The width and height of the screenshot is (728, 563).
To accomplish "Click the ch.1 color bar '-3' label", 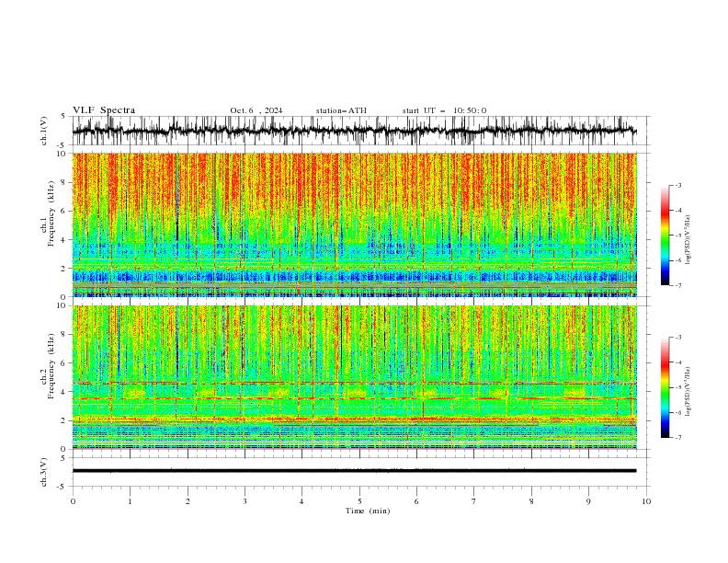I will tap(678, 185).
